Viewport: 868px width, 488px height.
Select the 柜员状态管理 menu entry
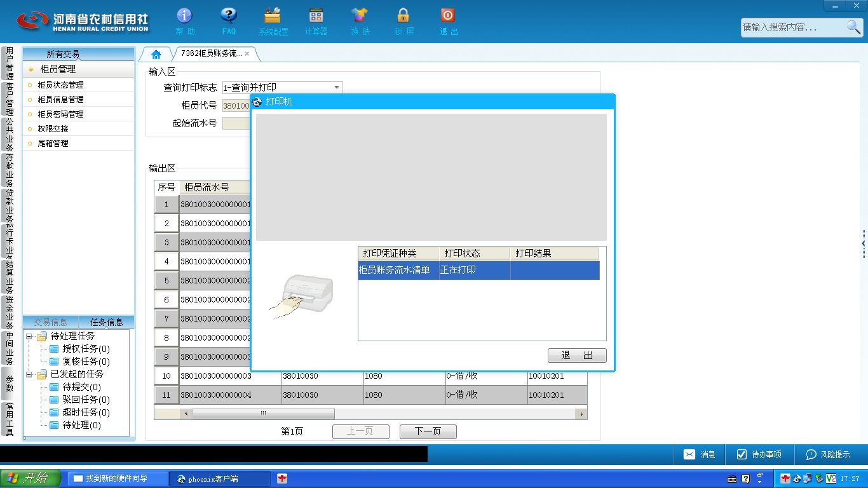coord(60,85)
